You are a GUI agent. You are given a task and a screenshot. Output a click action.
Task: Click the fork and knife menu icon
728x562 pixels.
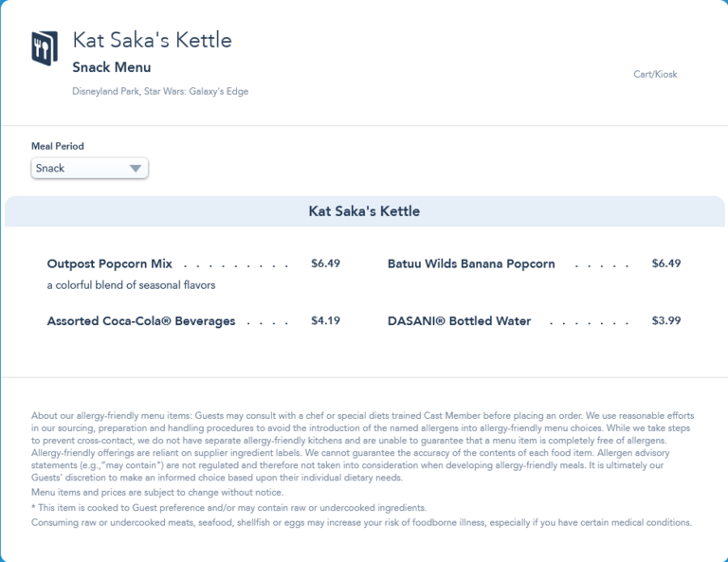click(x=45, y=48)
